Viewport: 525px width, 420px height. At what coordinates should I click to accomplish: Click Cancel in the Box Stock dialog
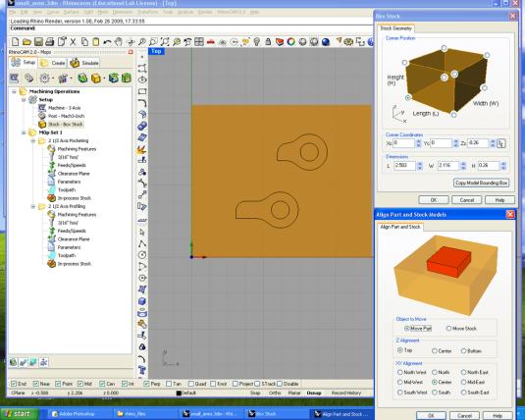(x=467, y=200)
